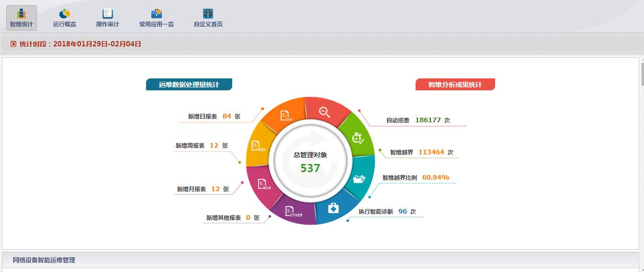Viewport: 644px width, 272px height.
Task: Click the 运维数据处理量统计 header label
Action: (x=189, y=85)
